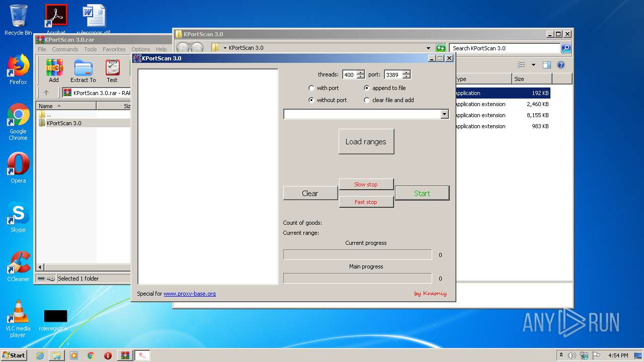
Task: Show hidden system tray icons
Action: [561, 355]
